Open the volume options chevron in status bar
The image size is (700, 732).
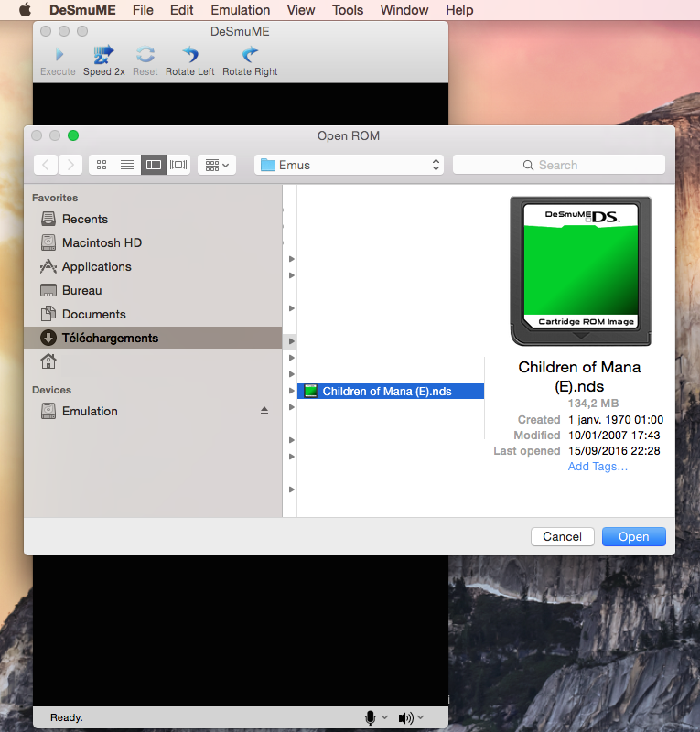click(420, 717)
